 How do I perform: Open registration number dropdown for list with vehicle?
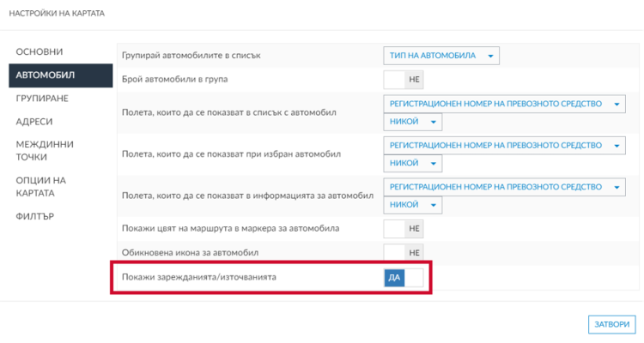(x=504, y=104)
